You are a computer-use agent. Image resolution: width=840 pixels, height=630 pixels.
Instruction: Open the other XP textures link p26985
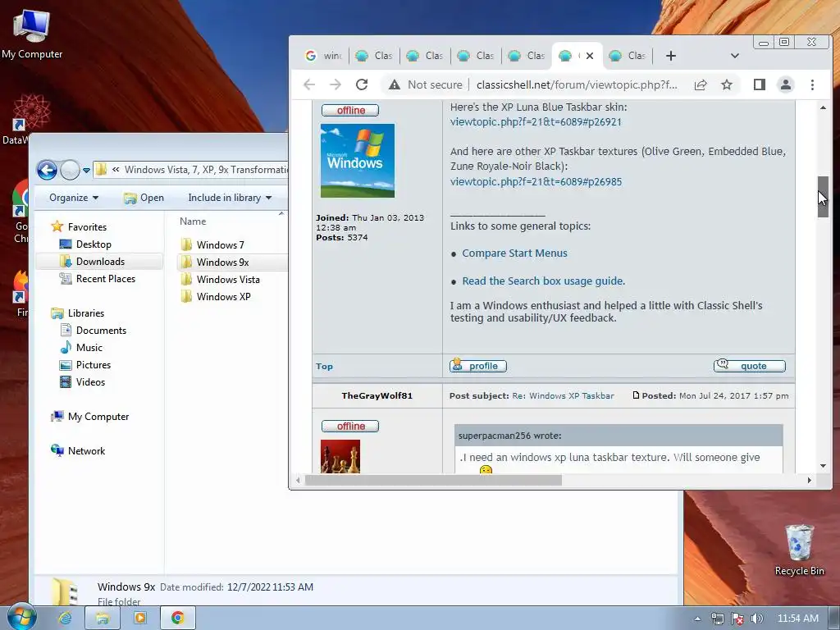[536, 182]
